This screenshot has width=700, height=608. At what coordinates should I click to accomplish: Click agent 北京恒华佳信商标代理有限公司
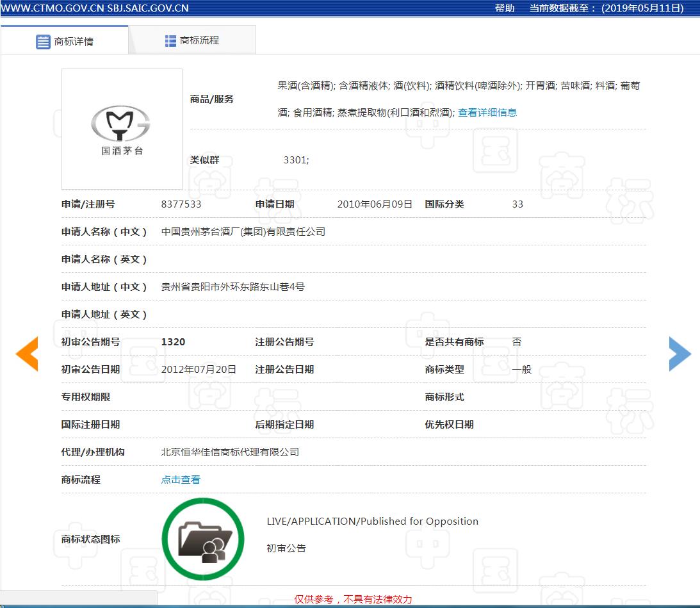pyautogui.click(x=230, y=452)
